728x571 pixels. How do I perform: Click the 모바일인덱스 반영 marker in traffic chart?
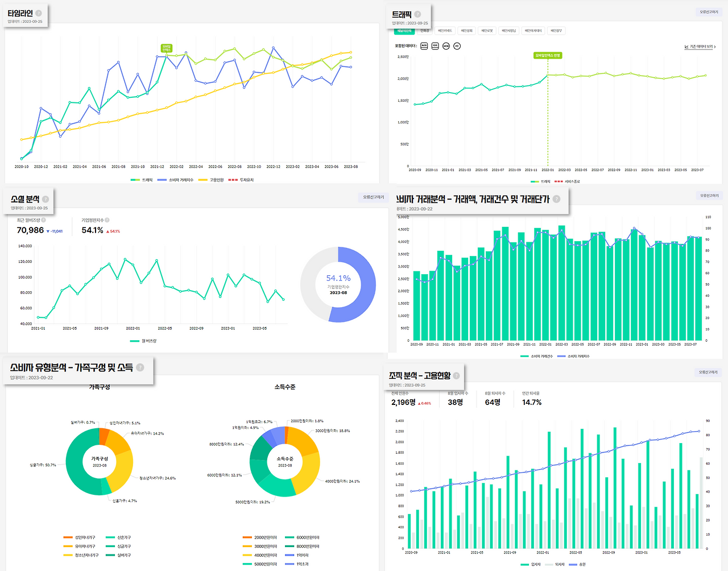pyautogui.click(x=548, y=55)
